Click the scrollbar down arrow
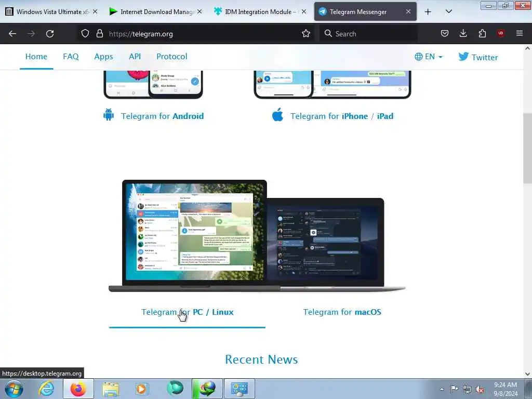 pos(527,374)
